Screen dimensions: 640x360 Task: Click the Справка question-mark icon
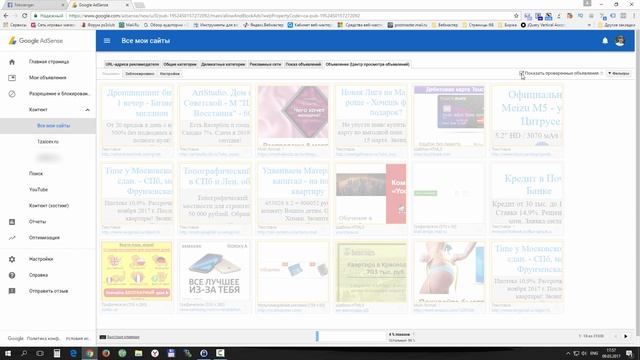(x=12, y=275)
